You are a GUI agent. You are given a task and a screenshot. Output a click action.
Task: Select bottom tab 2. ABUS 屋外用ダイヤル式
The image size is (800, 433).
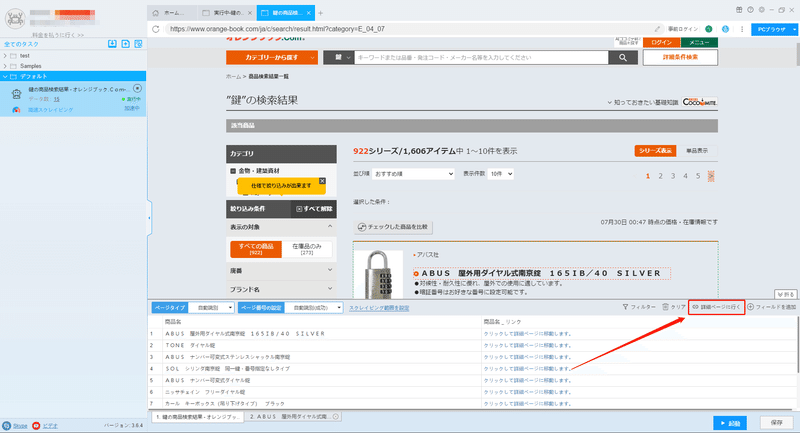(294, 417)
